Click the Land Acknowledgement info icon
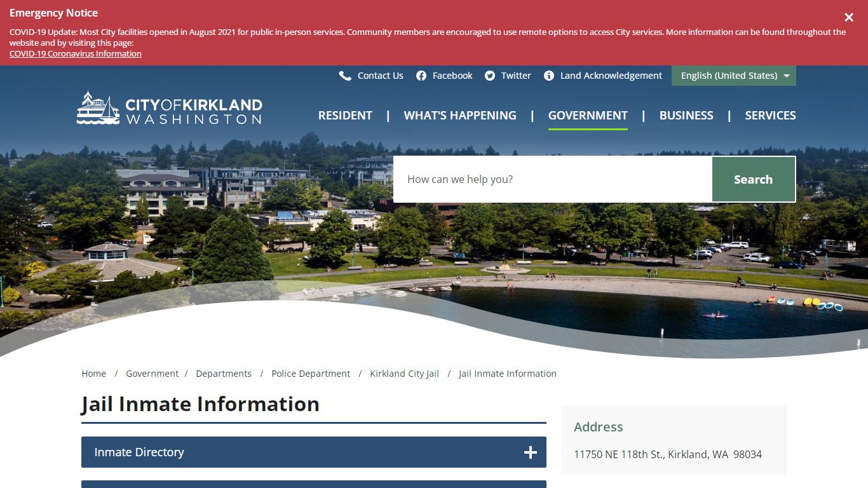This screenshot has width=868, height=488. [x=549, y=76]
